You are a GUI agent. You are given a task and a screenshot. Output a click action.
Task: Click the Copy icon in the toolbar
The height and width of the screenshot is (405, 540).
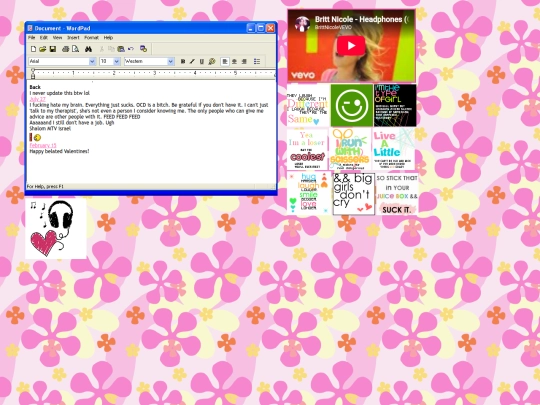pyautogui.click(x=111, y=49)
